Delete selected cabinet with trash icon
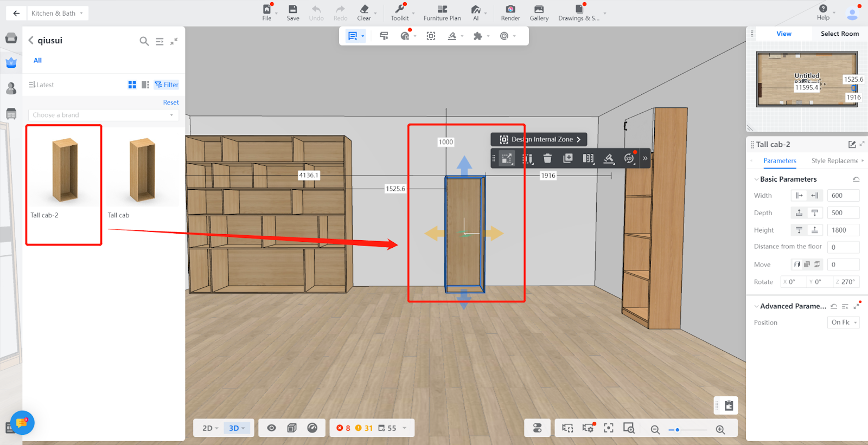The image size is (868, 445). click(x=547, y=158)
